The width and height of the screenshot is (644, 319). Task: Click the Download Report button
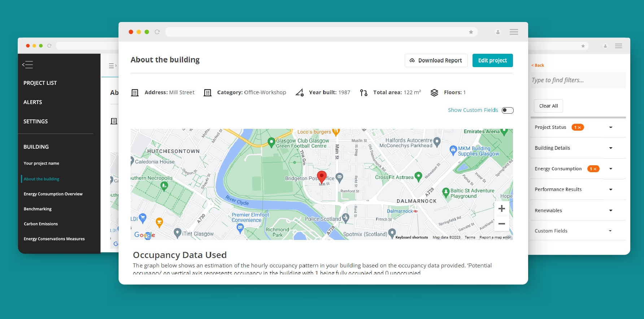[436, 61]
